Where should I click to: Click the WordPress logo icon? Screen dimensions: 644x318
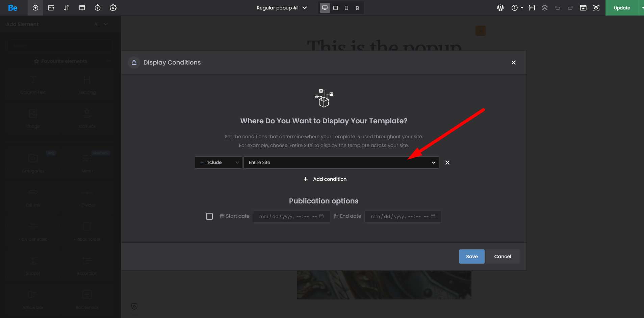click(500, 8)
